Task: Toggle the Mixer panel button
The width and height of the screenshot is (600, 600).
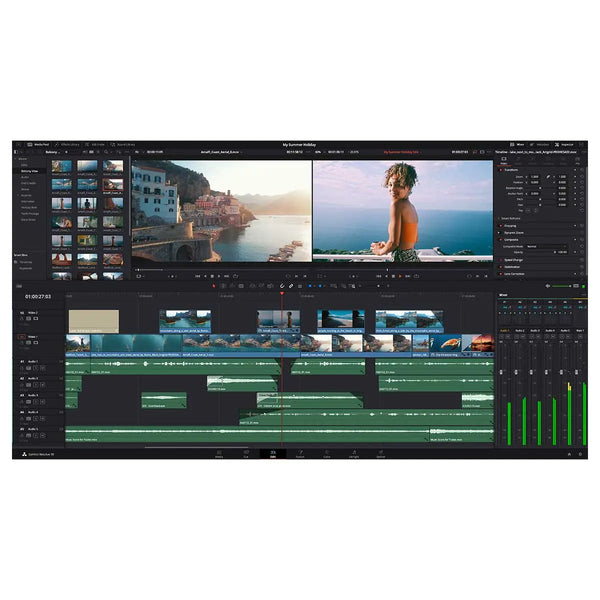Action: 517,145
